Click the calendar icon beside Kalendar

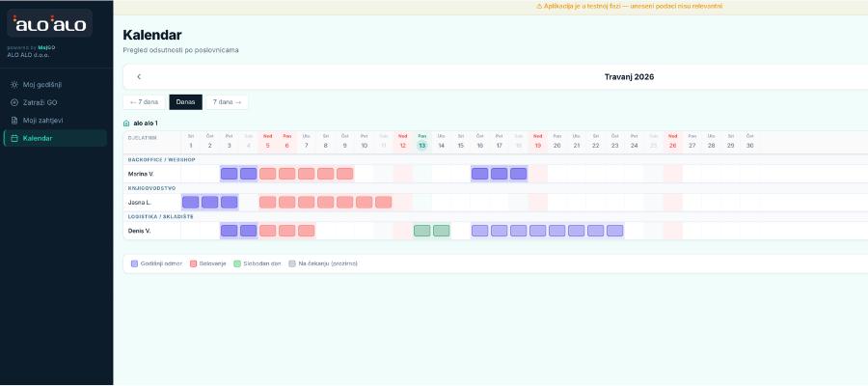click(14, 138)
